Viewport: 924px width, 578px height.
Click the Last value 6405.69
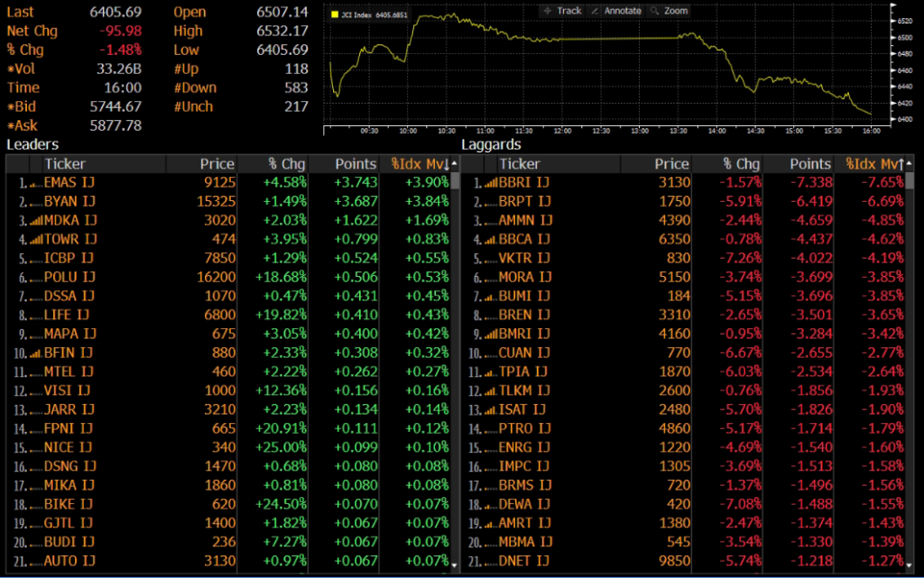(115, 12)
